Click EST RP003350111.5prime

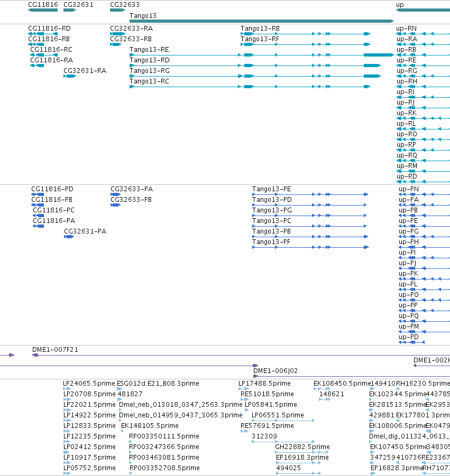[x=164, y=436]
